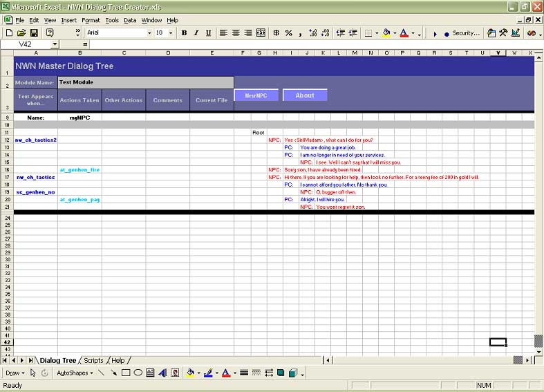This screenshot has width=544, height=392.
Task: Click the About button
Action: click(305, 95)
